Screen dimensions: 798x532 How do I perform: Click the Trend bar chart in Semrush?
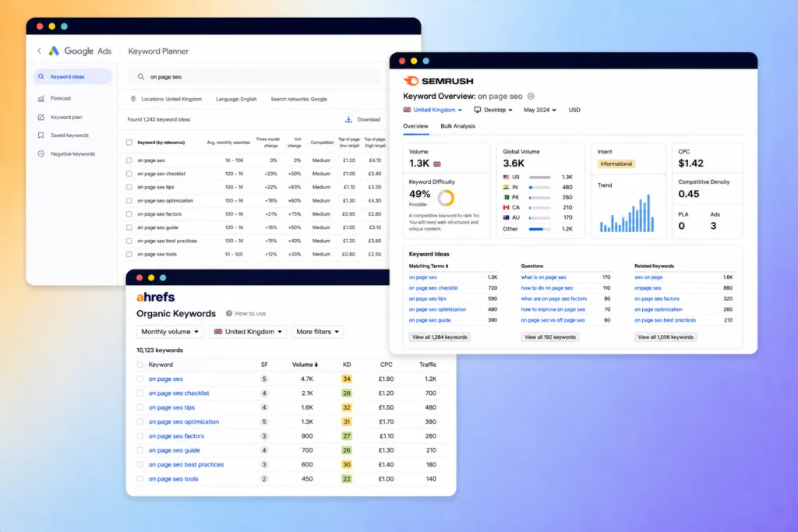tap(627, 213)
